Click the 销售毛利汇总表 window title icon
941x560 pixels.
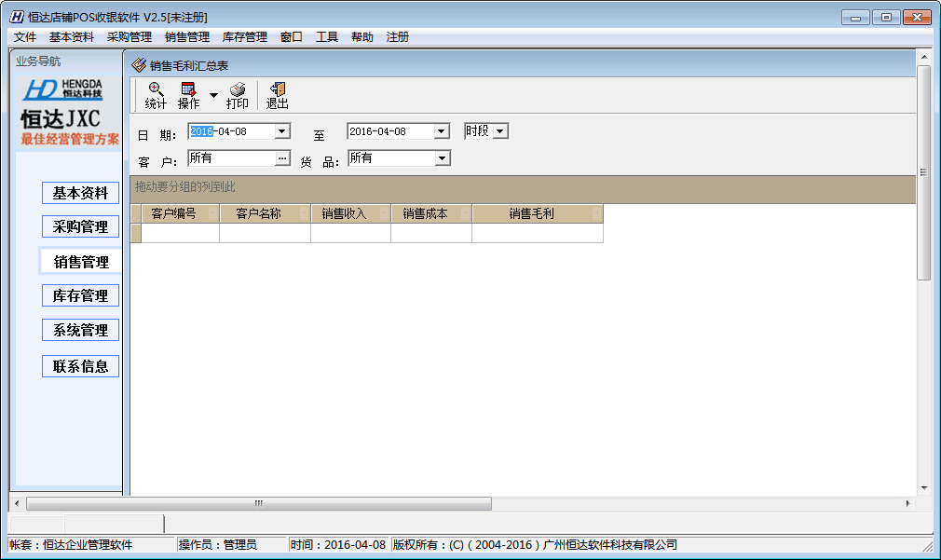pyautogui.click(x=139, y=65)
